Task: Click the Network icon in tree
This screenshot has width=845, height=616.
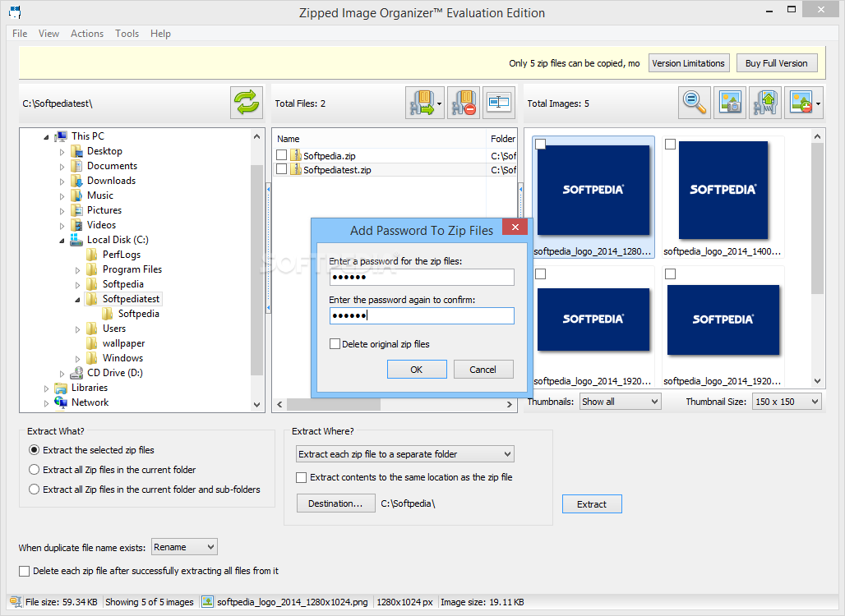Action: tap(61, 402)
